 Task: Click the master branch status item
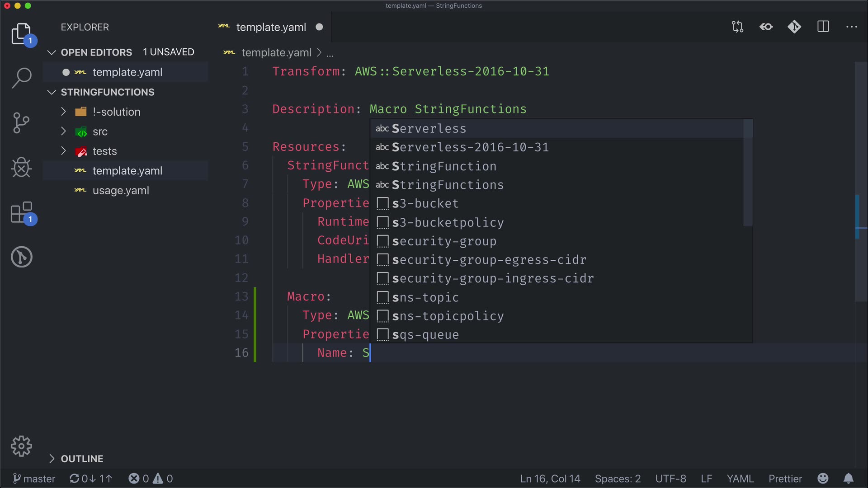pos(34,479)
